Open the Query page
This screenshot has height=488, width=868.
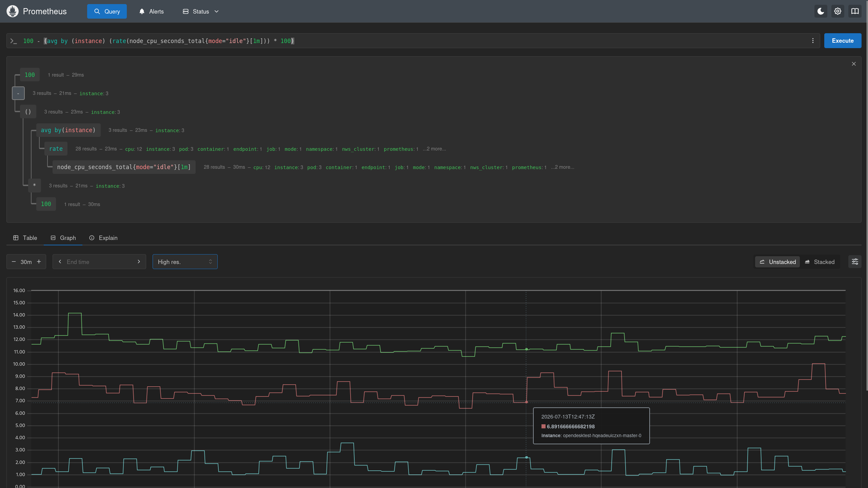click(x=107, y=11)
